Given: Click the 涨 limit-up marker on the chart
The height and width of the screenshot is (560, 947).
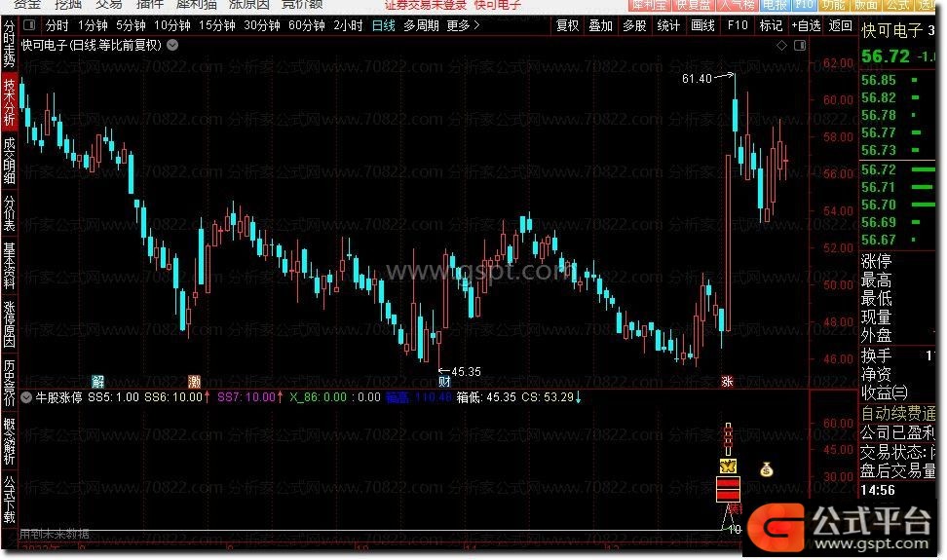Looking at the screenshot, I should coord(727,382).
